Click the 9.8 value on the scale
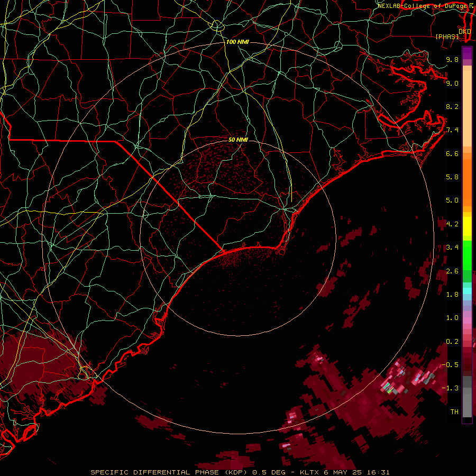Image resolution: width=476 pixels, height=476 pixels. (452, 59)
